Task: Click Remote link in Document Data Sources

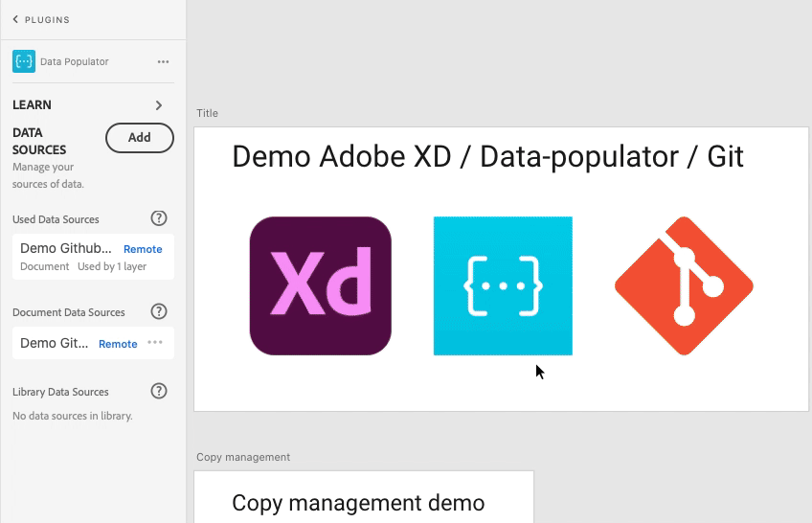Action: point(118,344)
